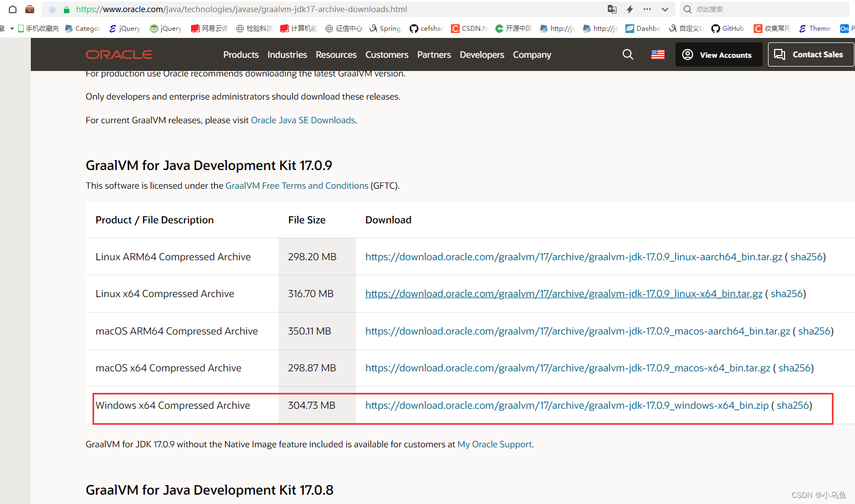Open sha256 for macOS ARM64 archive
The image size is (855, 504).
point(814,331)
